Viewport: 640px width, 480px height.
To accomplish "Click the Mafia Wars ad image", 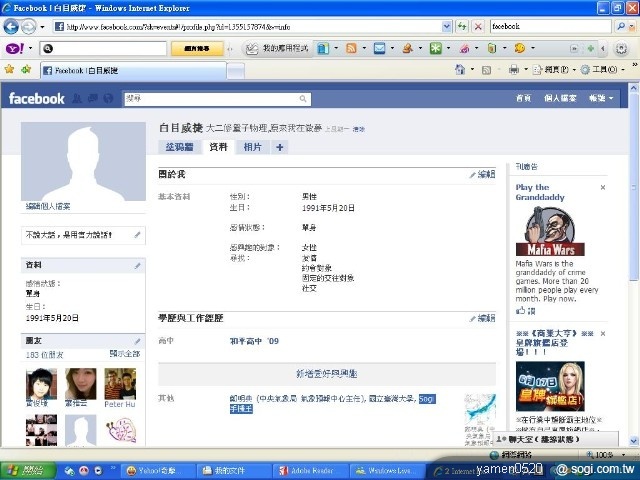I will click(x=550, y=231).
